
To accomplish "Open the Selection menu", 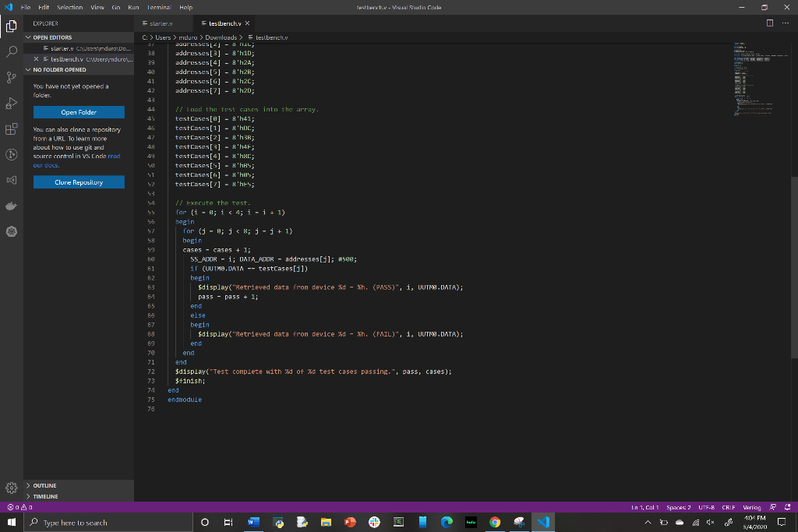I will point(69,8).
